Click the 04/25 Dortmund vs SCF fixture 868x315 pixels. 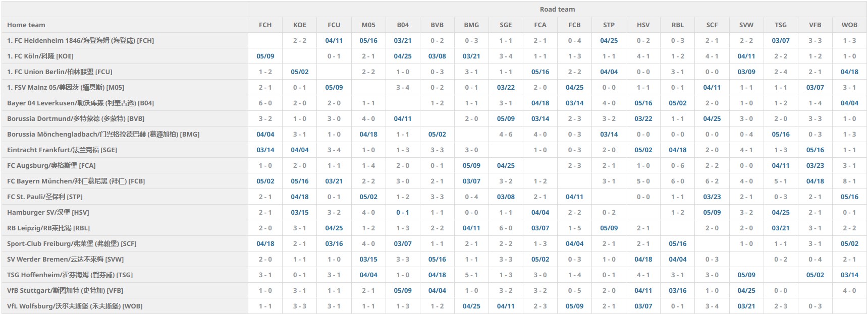pos(712,118)
